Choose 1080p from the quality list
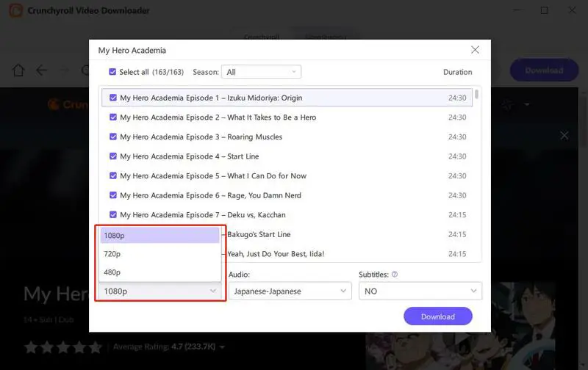 [x=159, y=236]
